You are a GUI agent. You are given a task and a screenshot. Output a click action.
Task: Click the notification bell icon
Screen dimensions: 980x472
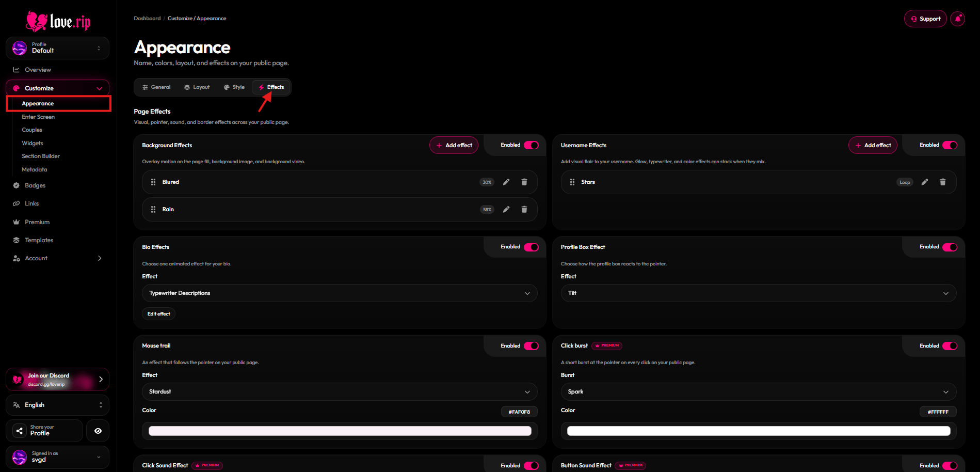coord(957,19)
